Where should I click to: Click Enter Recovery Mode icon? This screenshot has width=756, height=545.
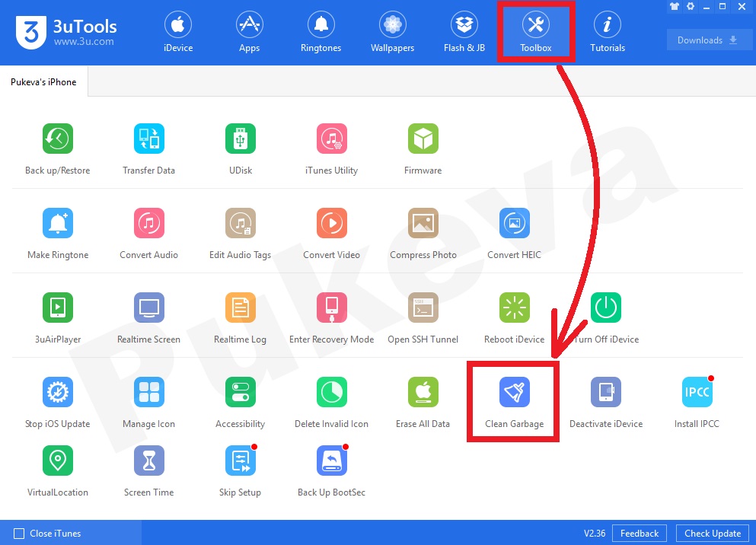[332, 308]
